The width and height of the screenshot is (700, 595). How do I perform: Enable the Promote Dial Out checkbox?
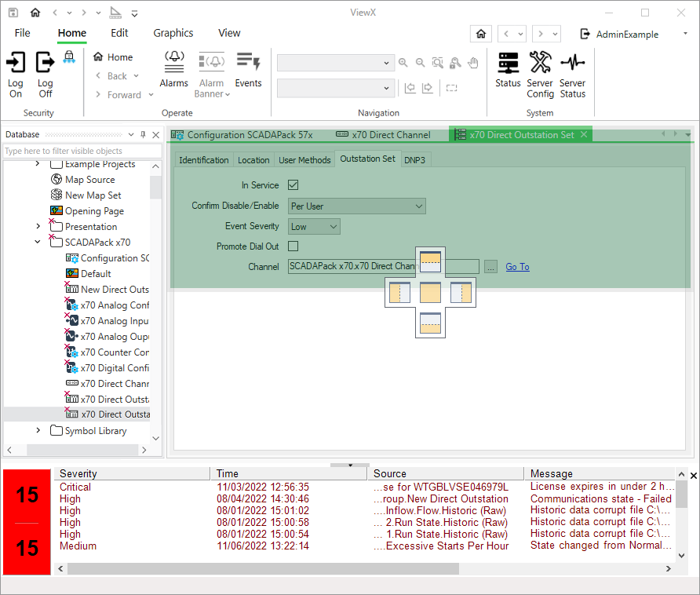tap(293, 246)
